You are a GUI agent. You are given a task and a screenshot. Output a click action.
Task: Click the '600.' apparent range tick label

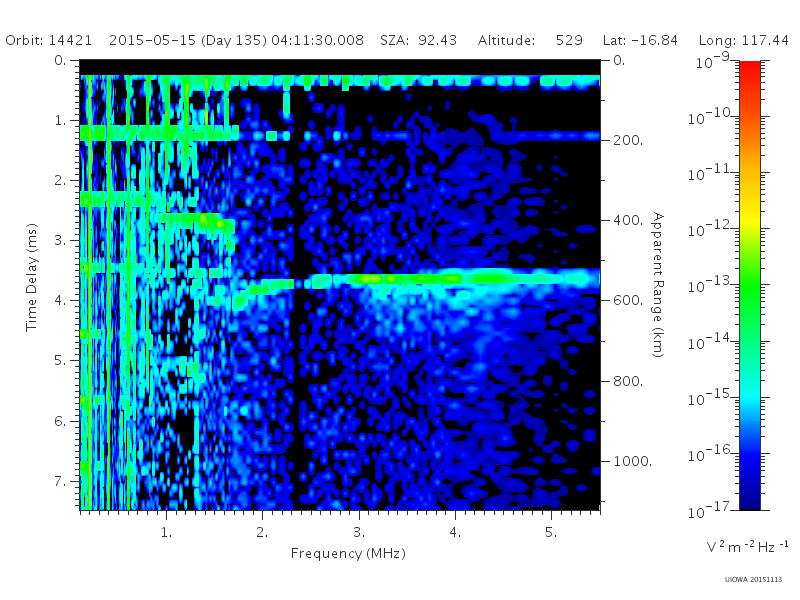628,301
